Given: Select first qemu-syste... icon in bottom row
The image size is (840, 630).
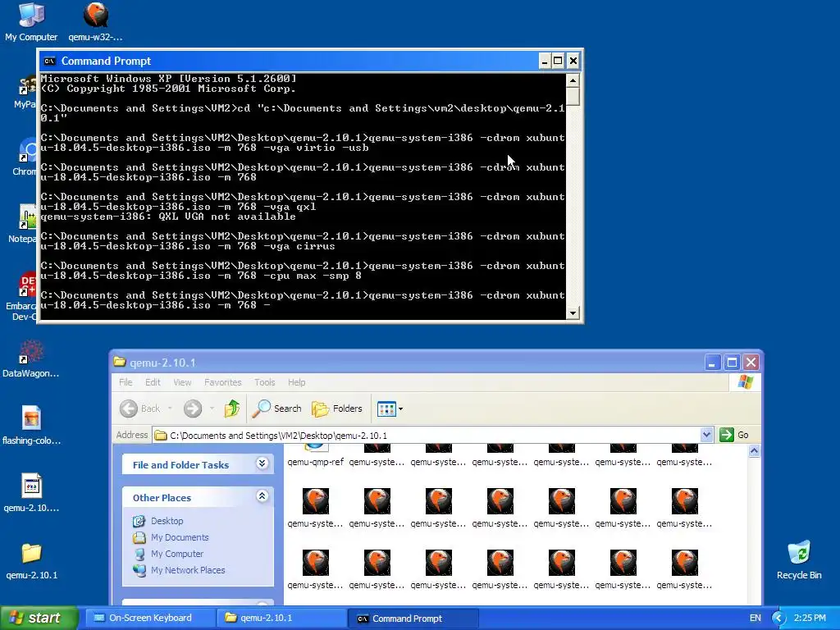Looking at the screenshot, I should (316, 569).
